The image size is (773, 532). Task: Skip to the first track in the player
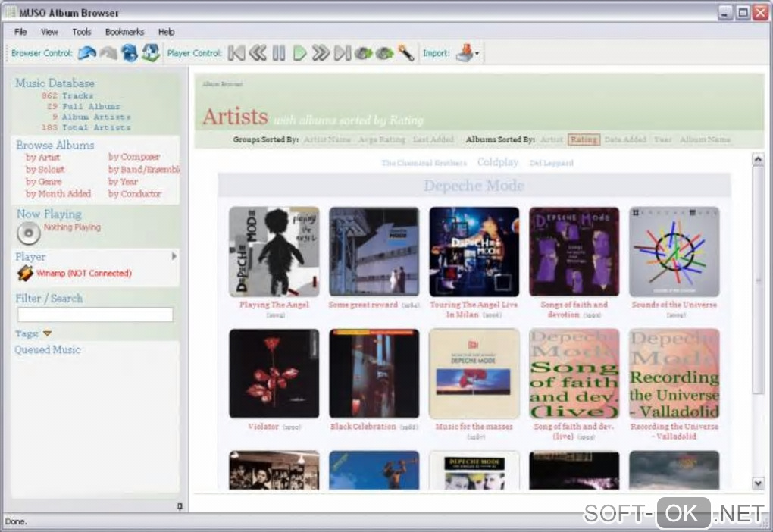(x=236, y=53)
